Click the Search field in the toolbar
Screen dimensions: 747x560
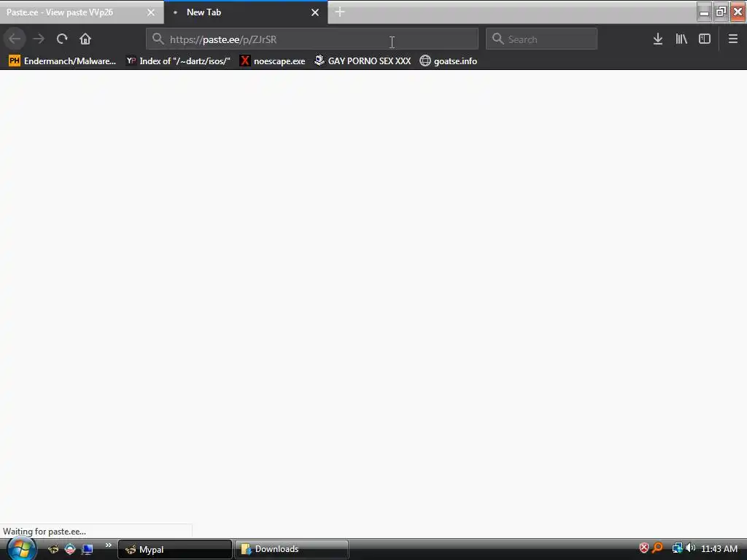click(542, 39)
